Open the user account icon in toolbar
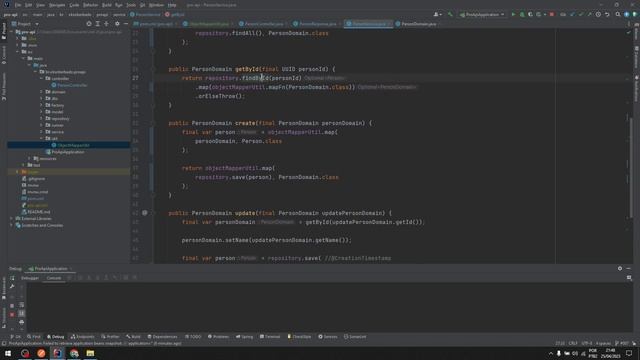640x360 pixels. pyautogui.click(x=437, y=14)
